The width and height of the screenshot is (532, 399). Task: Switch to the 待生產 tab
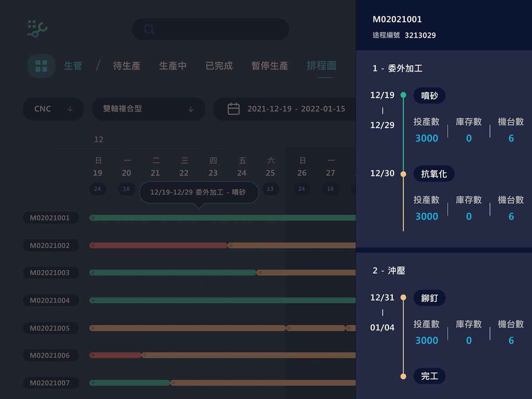[127, 66]
